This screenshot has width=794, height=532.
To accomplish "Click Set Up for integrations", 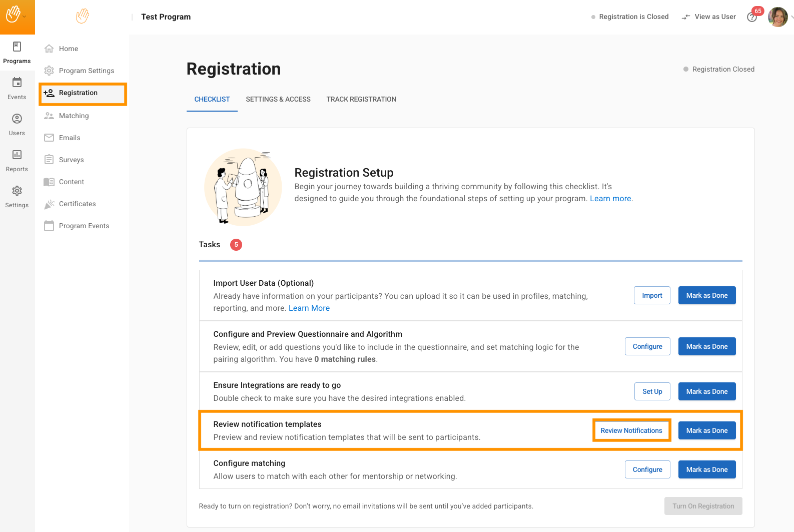I will point(652,391).
